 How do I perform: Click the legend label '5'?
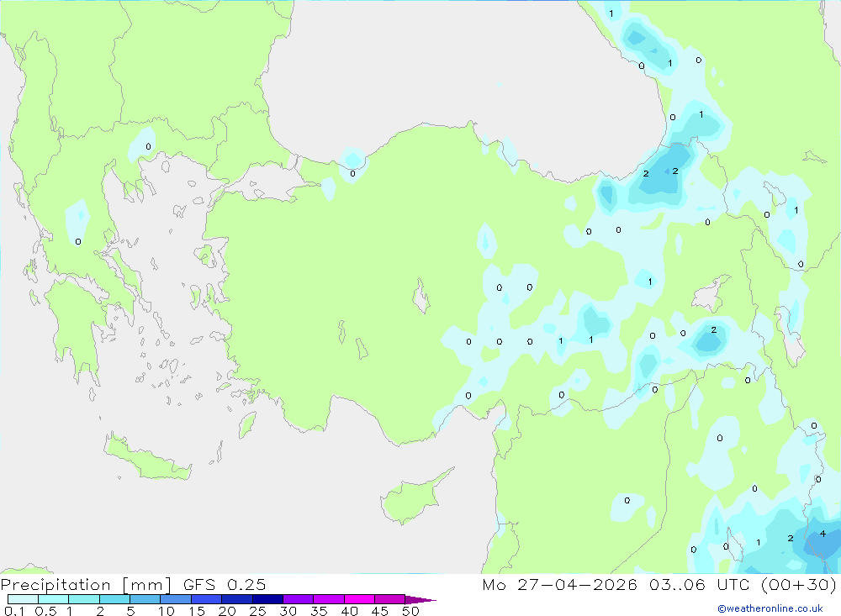(x=130, y=611)
